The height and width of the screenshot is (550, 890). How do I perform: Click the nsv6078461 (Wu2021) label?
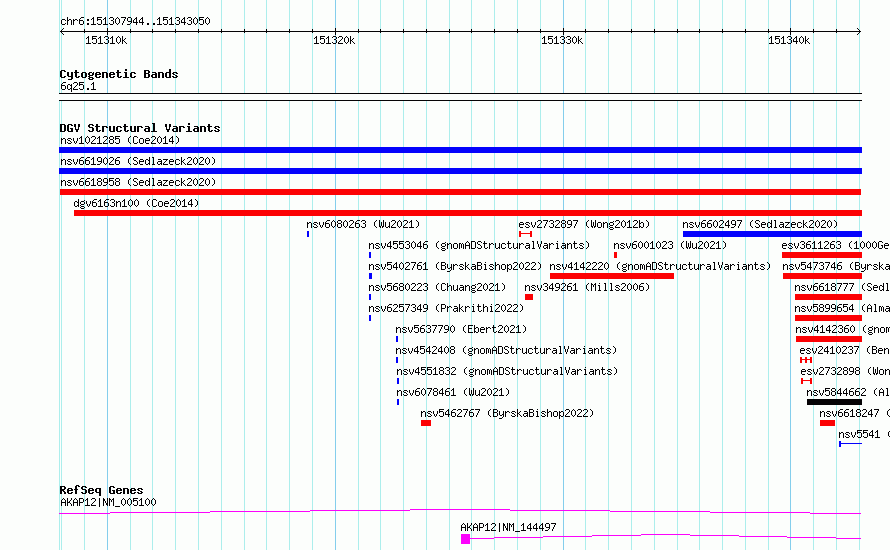(x=454, y=392)
